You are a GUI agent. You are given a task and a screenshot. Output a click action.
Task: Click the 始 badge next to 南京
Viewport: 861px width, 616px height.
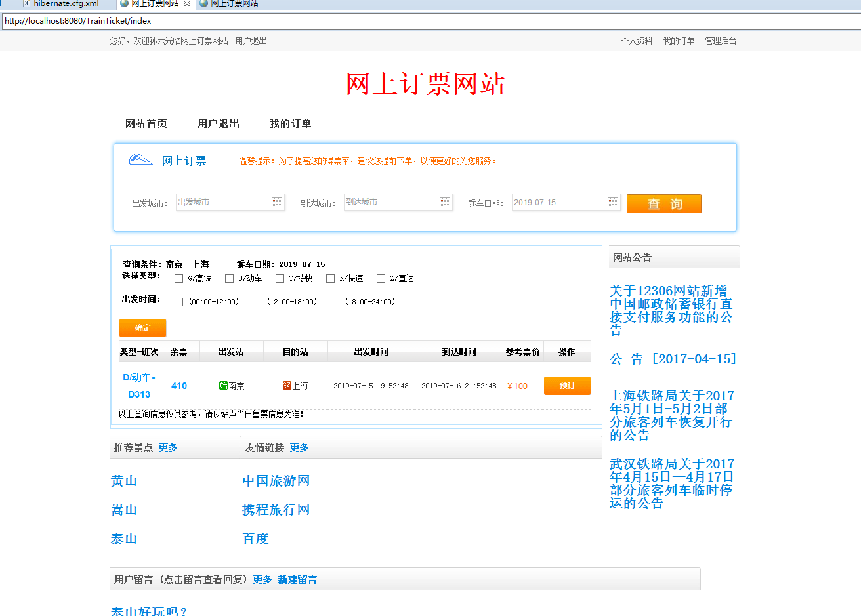point(223,386)
